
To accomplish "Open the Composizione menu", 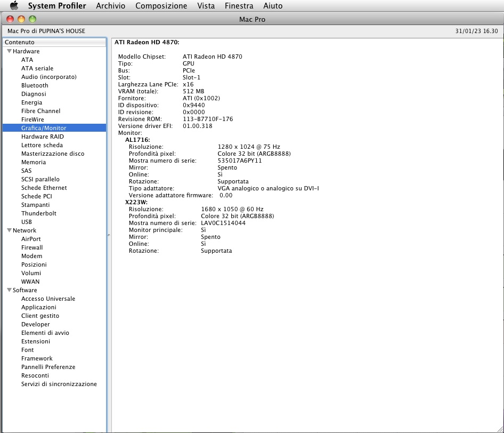I will coord(161,6).
